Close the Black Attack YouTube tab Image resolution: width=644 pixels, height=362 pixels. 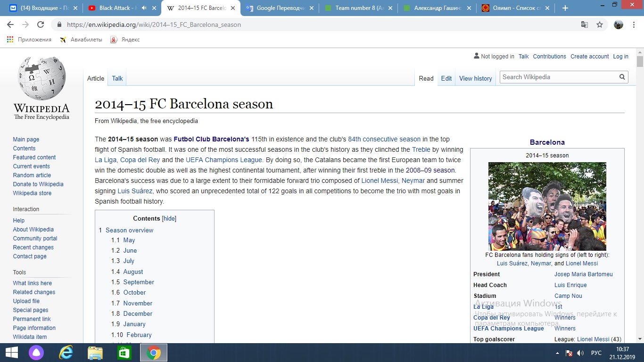click(153, 8)
